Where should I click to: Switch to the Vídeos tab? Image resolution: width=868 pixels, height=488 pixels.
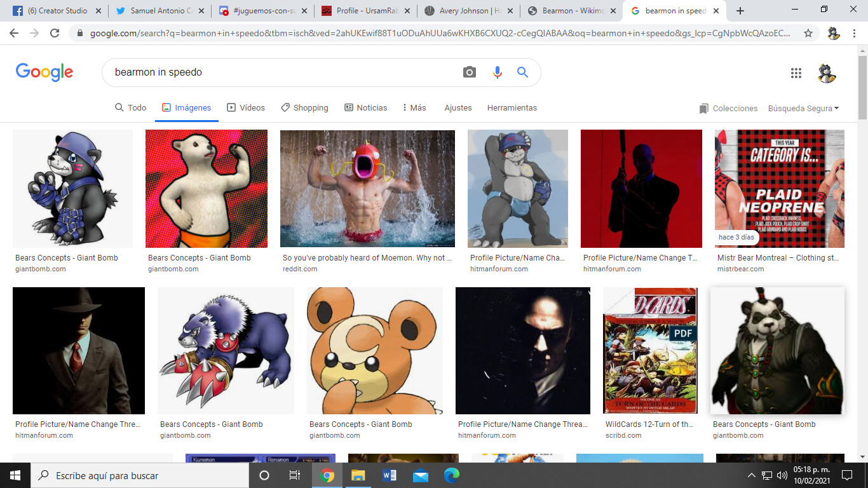[x=246, y=108]
